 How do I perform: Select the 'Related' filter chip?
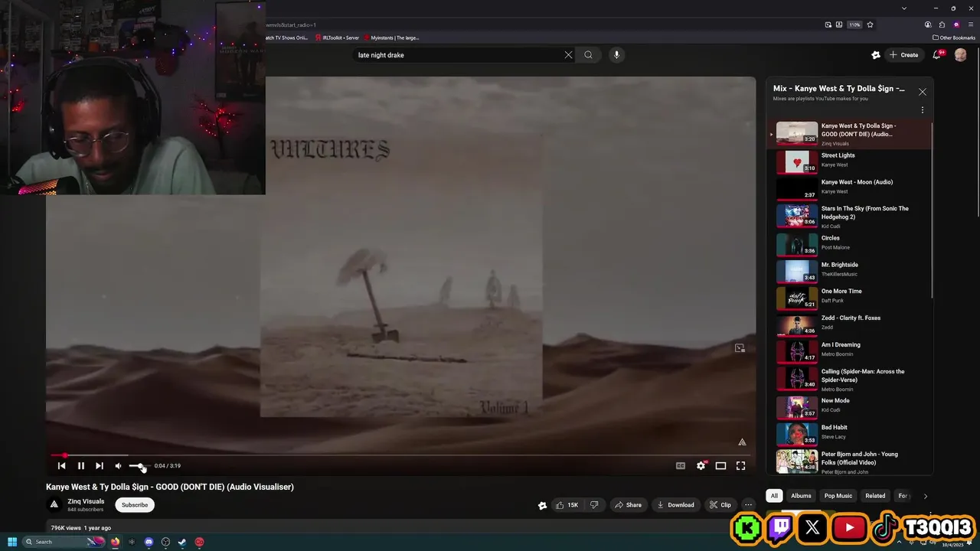click(x=875, y=496)
